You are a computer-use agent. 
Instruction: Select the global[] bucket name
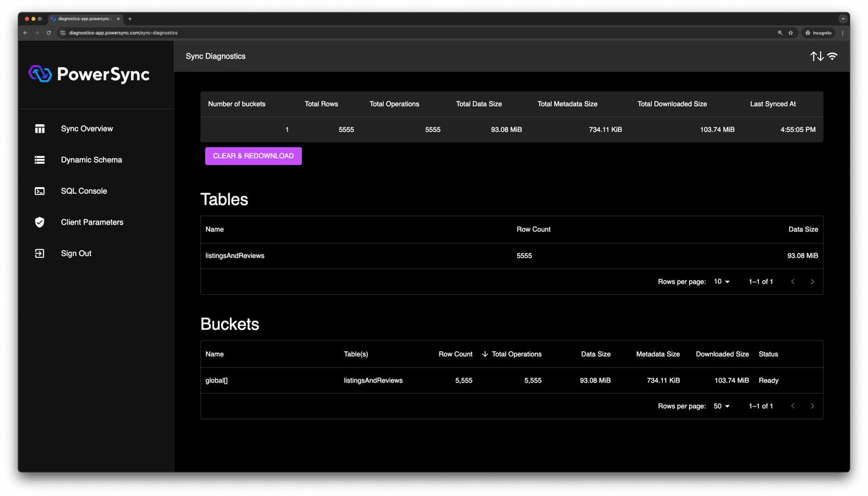(216, 380)
